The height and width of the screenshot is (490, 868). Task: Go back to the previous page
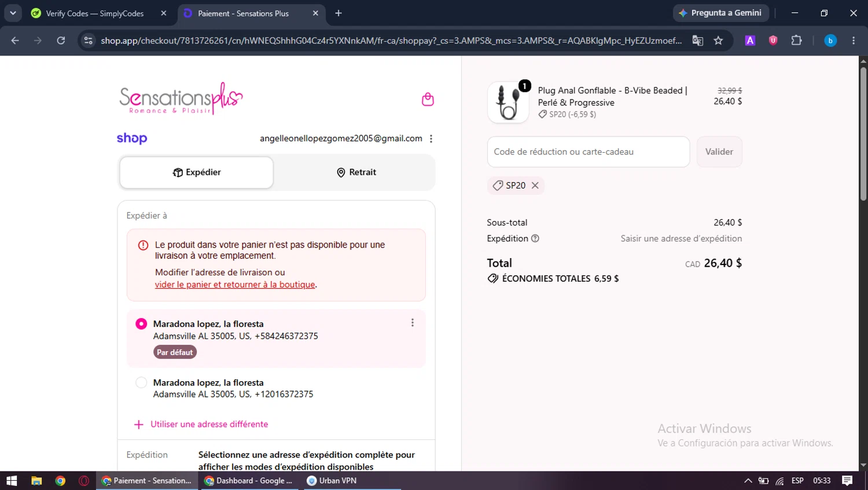point(15,40)
